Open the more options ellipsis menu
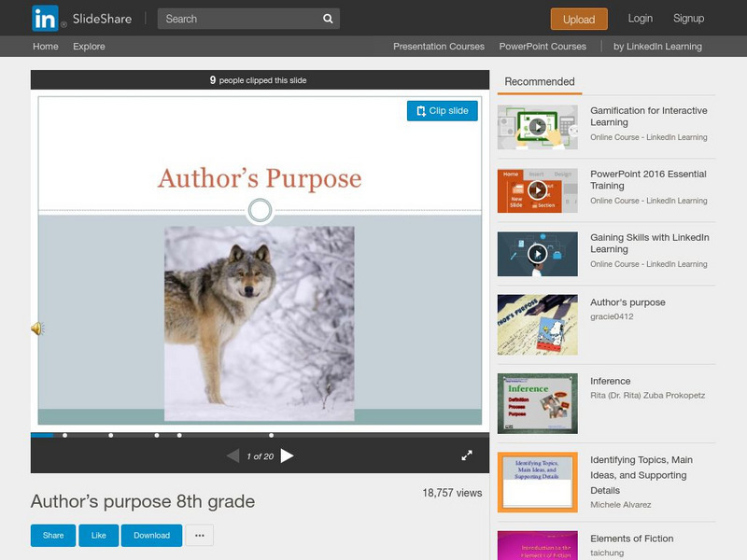 [199, 536]
